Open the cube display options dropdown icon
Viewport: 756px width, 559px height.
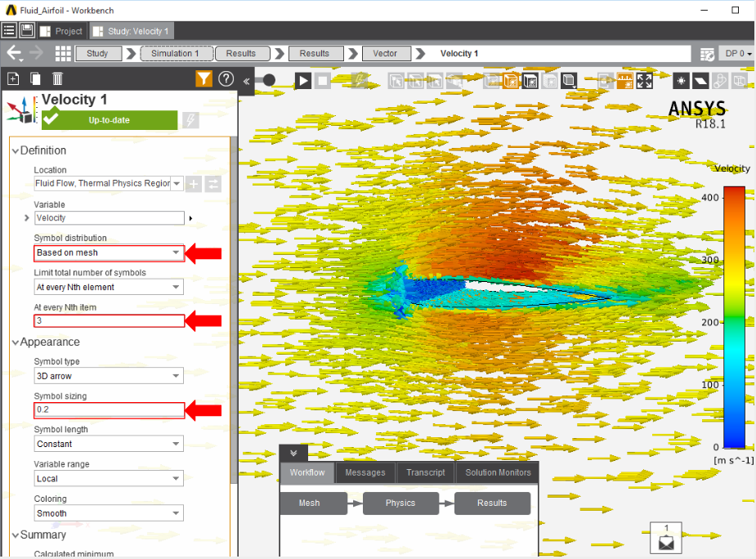coord(570,81)
